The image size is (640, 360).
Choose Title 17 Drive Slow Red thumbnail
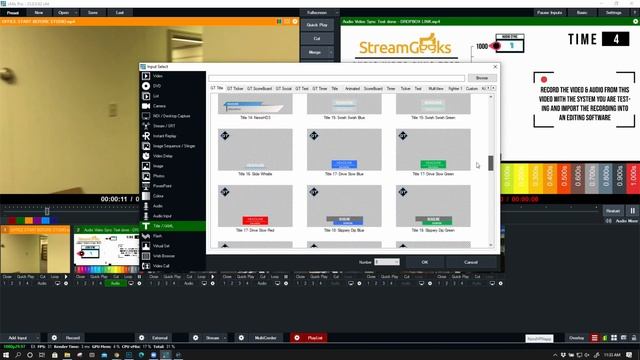(x=255, y=206)
